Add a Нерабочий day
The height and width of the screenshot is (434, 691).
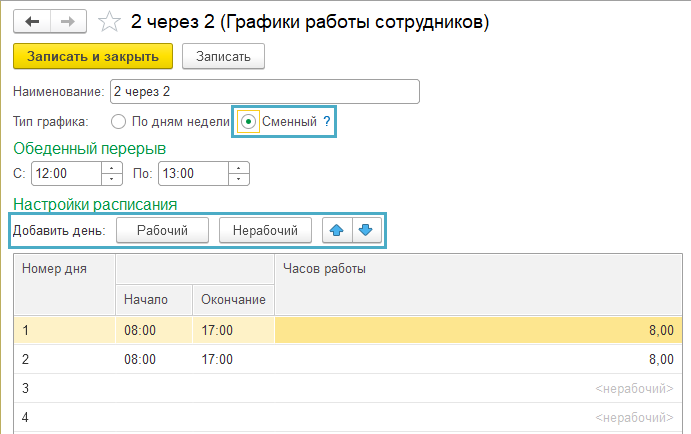pos(265,230)
